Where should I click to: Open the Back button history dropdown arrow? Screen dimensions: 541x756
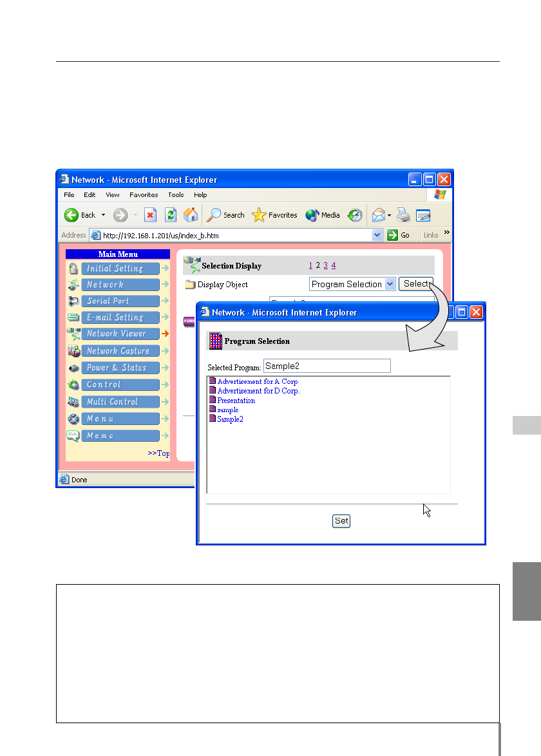pyautogui.click(x=103, y=215)
